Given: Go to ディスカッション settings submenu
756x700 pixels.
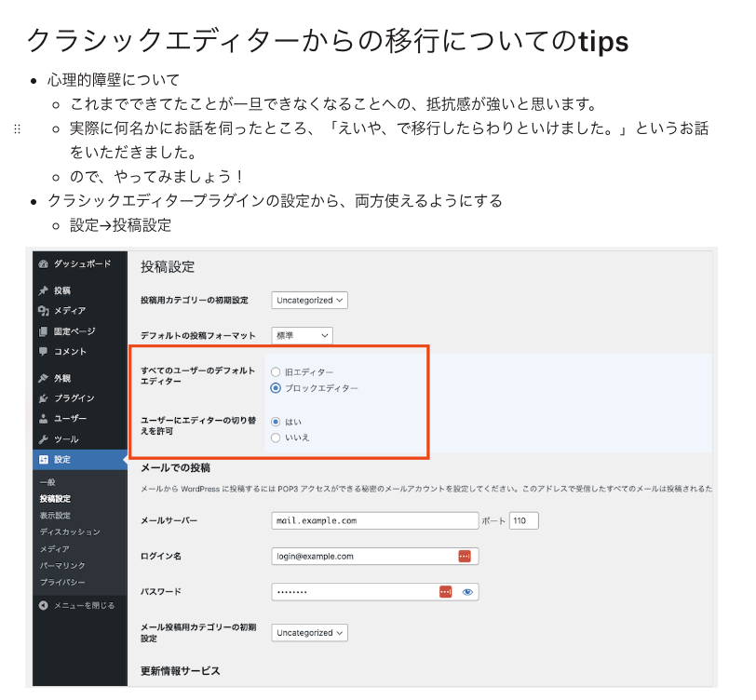Looking at the screenshot, I should tap(70, 532).
